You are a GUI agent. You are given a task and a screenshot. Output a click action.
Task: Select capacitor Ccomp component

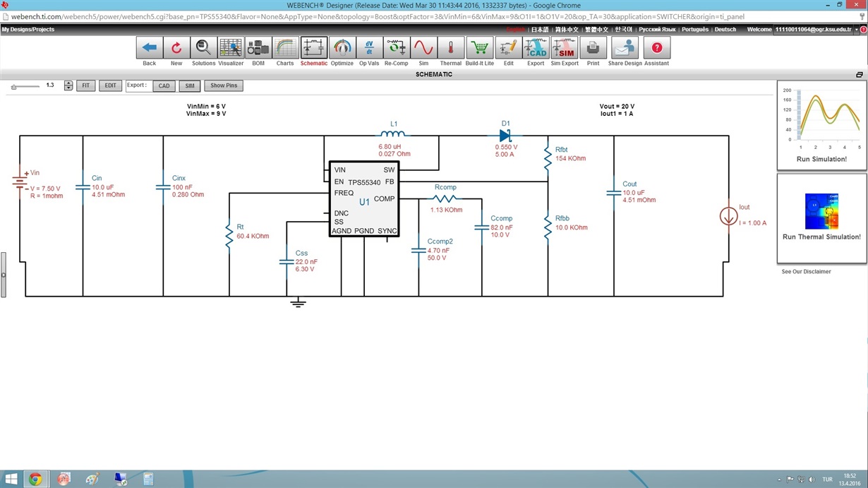pyautogui.click(x=482, y=227)
